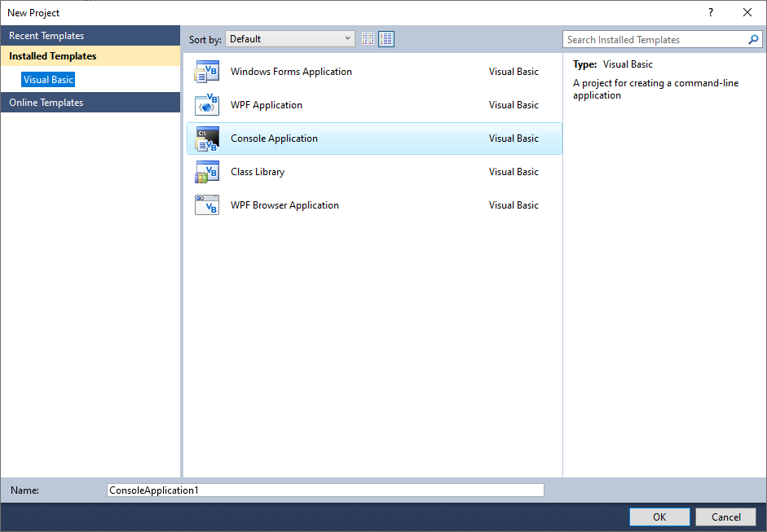767x532 pixels.
Task: Click the Console Application template icon
Action: (x=207, y=138)
